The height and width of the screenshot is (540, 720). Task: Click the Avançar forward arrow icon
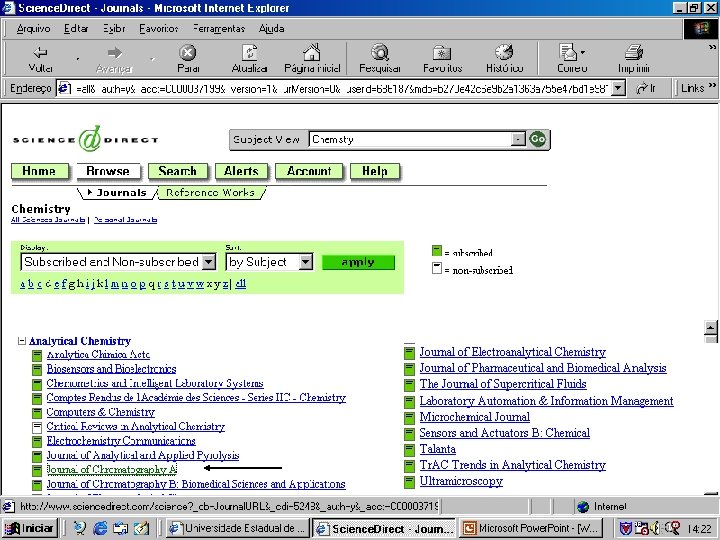click(114, 53)
